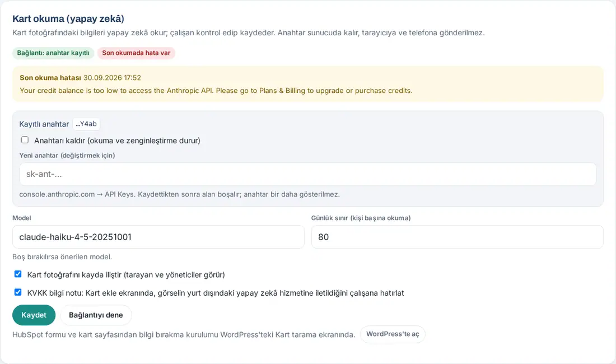Uncheck 'Kart fotoğrafını kayda iliştir' checkbox
The image size is (616, 364).
pyautogui.click(x=18, y=274)
